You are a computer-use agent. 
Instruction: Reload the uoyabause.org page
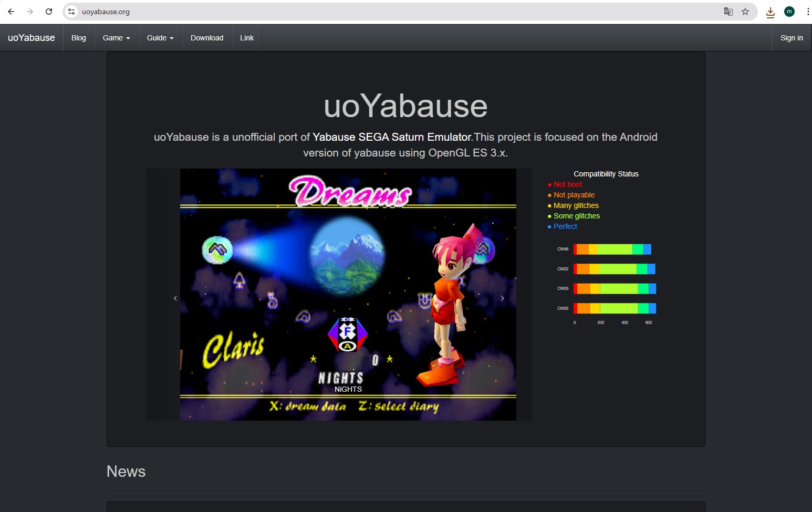(49, 12)
